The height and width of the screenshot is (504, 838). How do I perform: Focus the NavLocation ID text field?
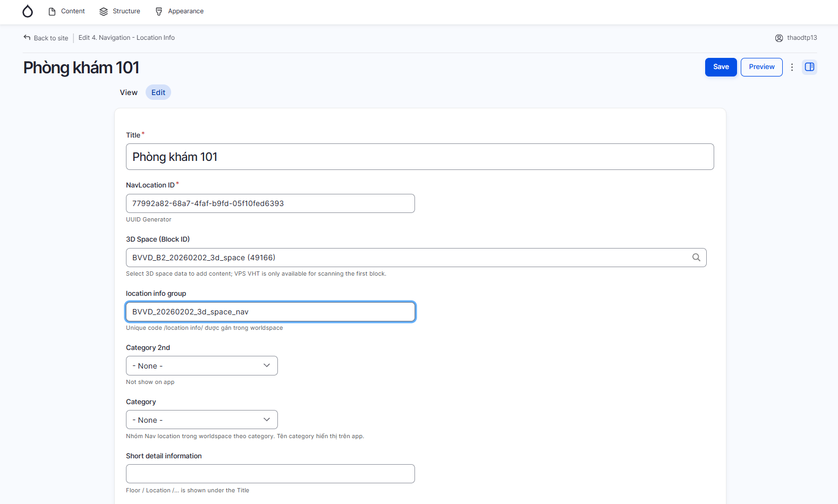click(270, 203)
